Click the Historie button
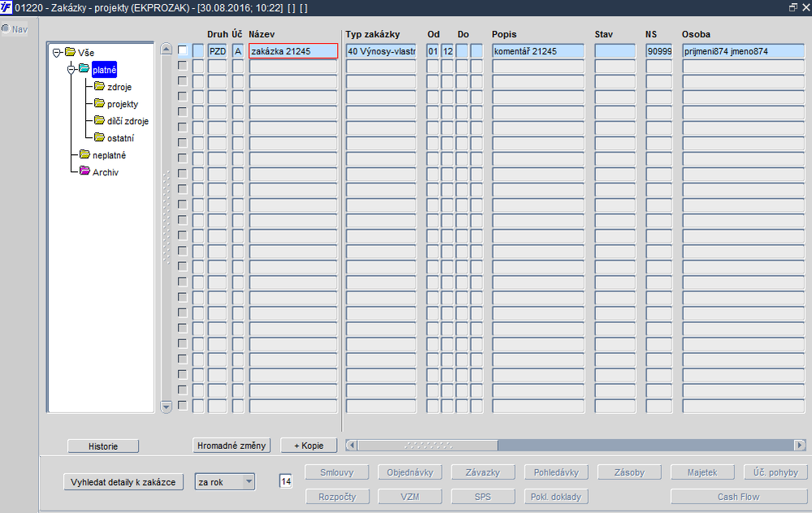The image size is (812, 513). point(103,446)
